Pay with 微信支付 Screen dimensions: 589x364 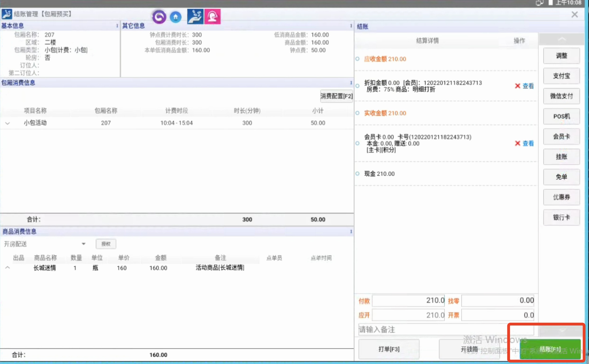561,96
